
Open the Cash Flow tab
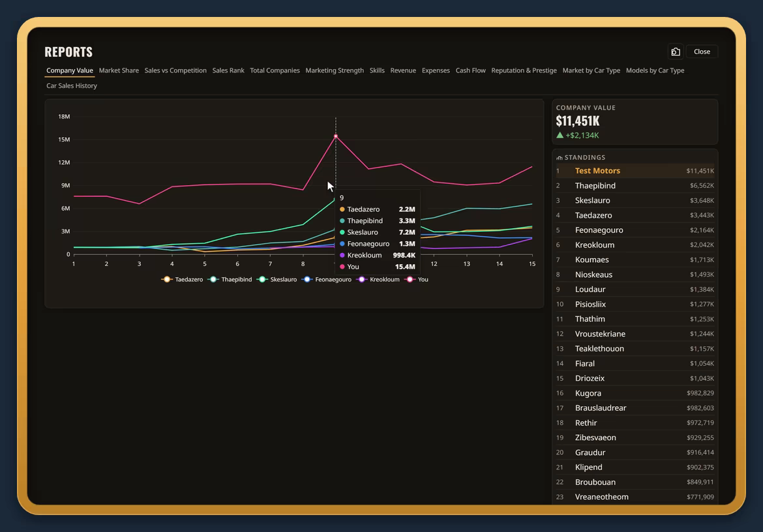470,70
